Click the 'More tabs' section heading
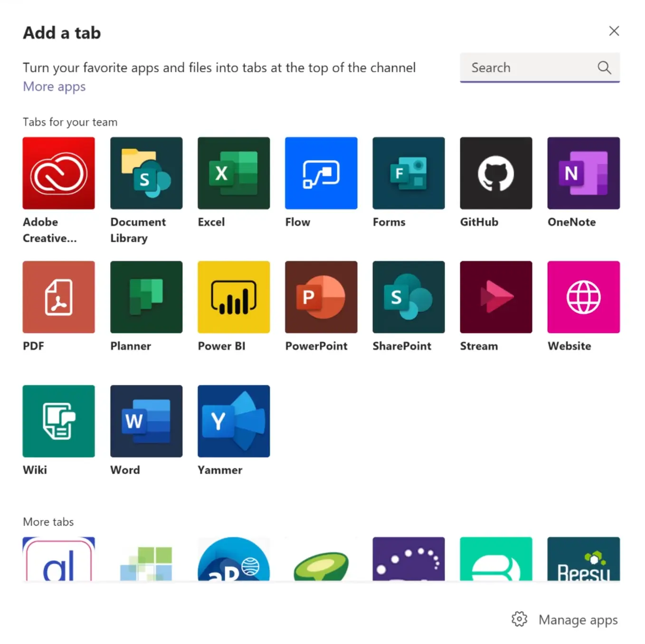This screenshot has height=644, width=645. pyautogui.click(x=48, y=522)
